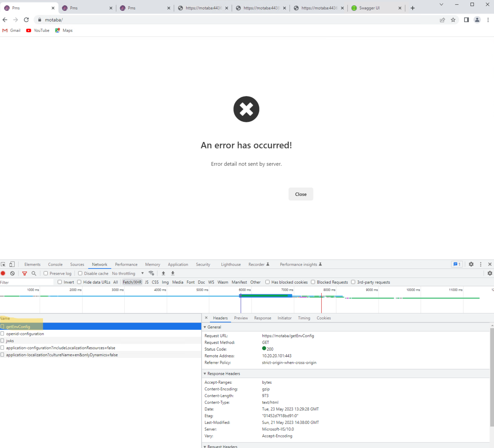This screenshot has width=494, height=448.
Task: Switch to the Console tab
Action: [55, 264]
